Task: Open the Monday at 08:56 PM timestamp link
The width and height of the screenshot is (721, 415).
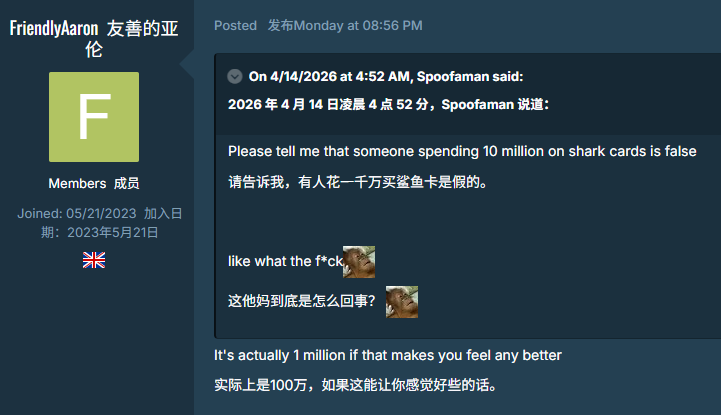Action: (358, 25)
